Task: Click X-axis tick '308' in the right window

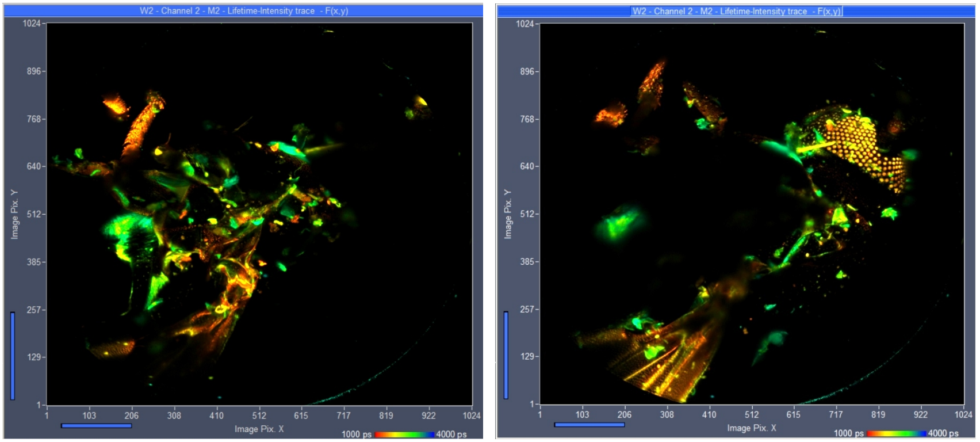Action: [x=667, y=414]
